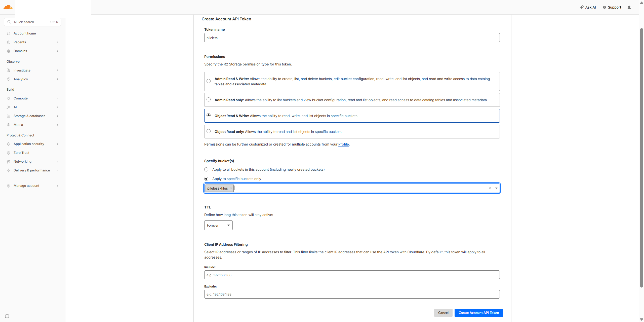
Task: Click the Ask AI button
Action: pos(588,7)
